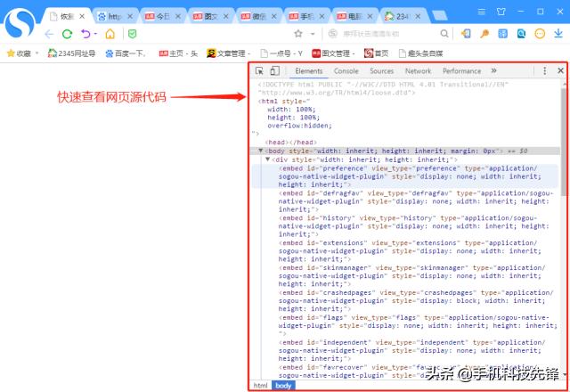
Task: Go back using the back arrow
Action: coord(49,34)
